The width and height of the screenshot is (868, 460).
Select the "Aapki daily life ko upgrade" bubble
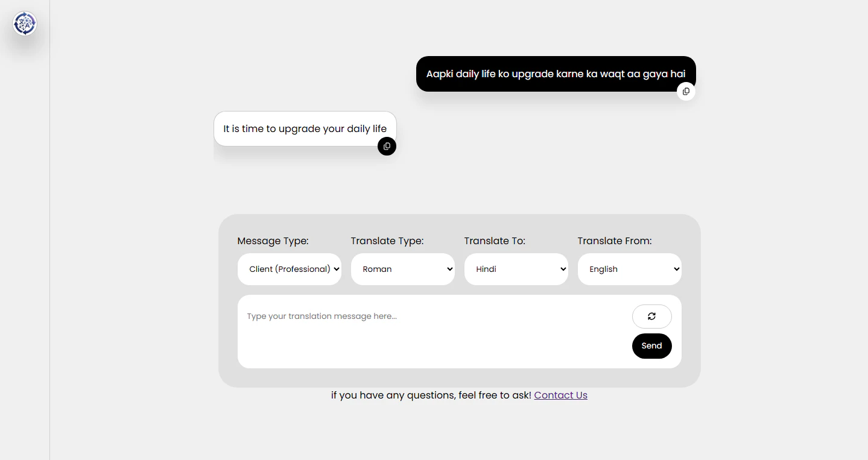[556, 74]
